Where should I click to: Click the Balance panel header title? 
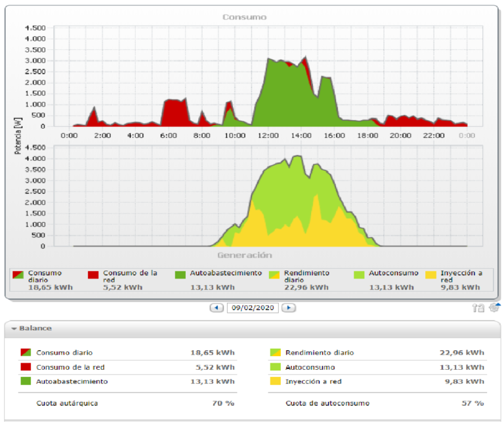point(35,328)
